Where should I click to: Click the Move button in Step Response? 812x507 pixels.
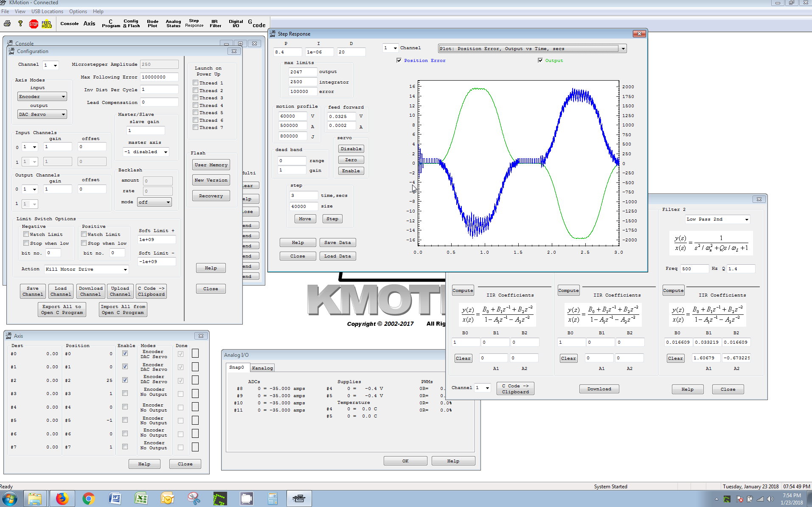click(x=305, y=219)
